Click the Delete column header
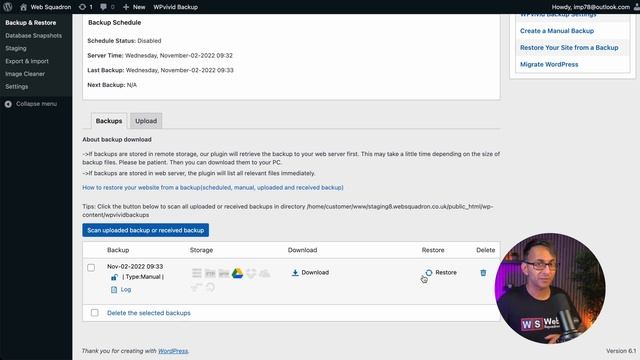Image resolution: width=640 pixels, height=360 pixels. coord(486,250)
